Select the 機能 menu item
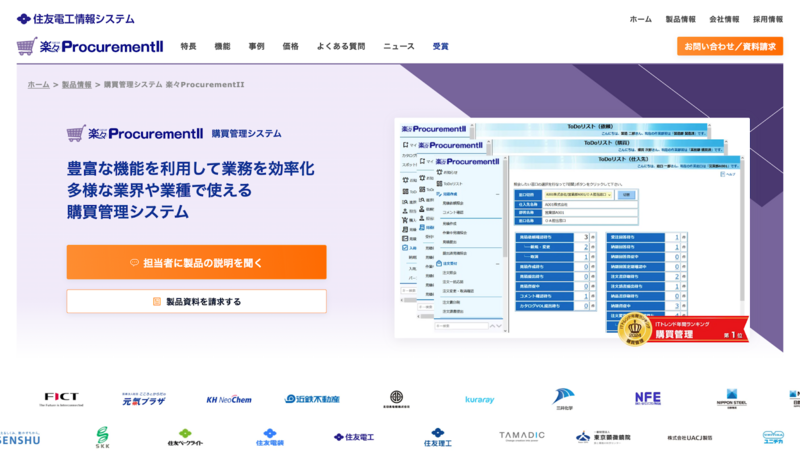This screenshot has height=451, width=800. 222,46
